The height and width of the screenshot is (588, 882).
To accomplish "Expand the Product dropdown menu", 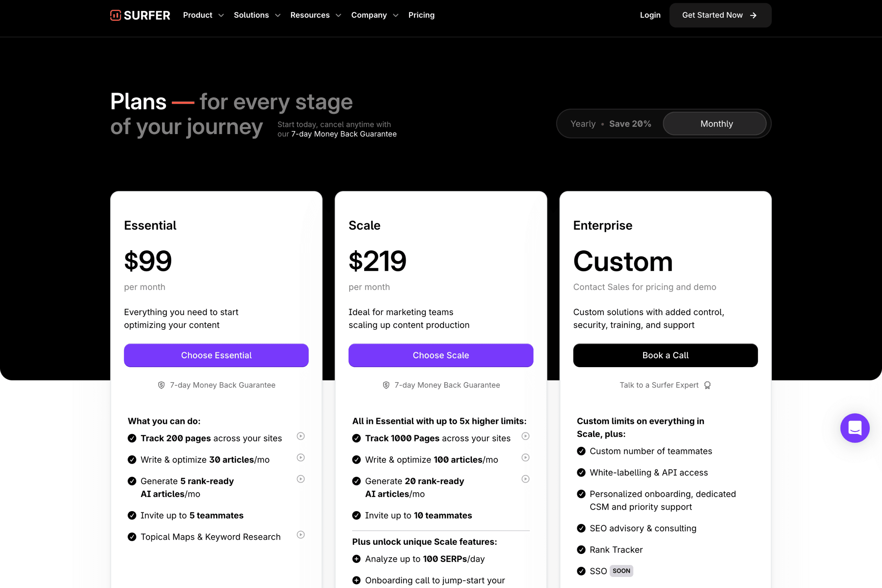I will (x=203, y=15).
